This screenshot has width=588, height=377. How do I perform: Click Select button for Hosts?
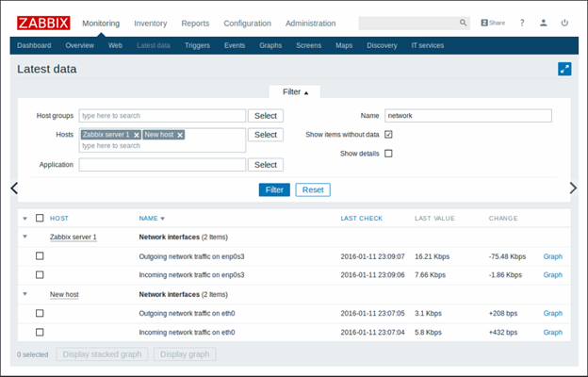pos(266,135)
